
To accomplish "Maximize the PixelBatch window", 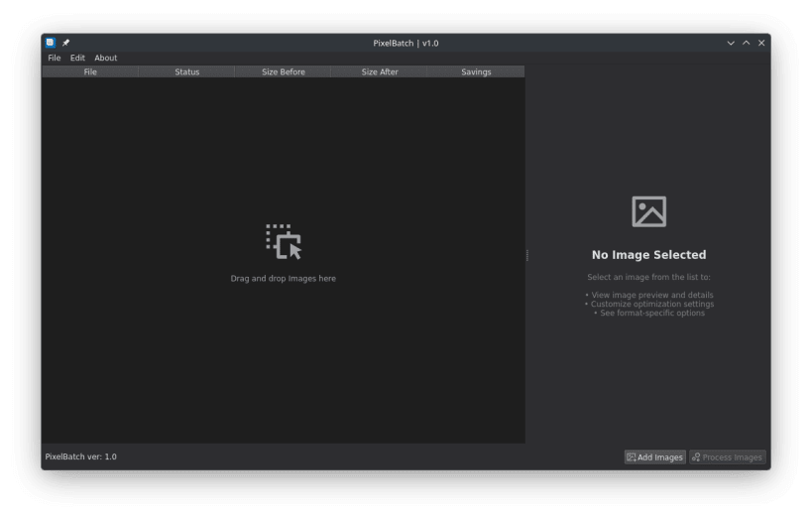I will (x=747, y=43).
